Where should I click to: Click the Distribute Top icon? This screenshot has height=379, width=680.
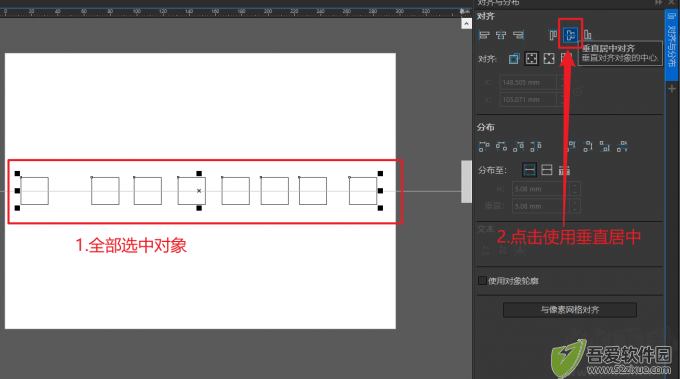tap(571, 147)
